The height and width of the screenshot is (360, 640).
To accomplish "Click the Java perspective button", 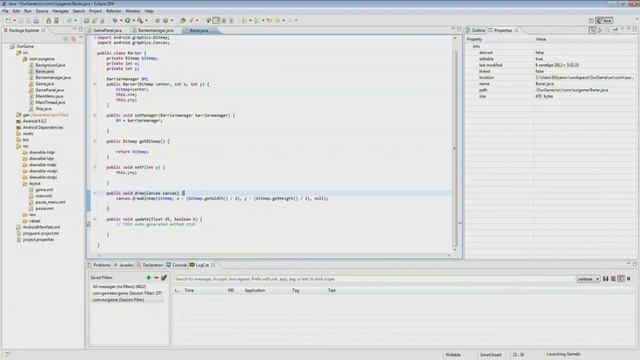I will point(604,20).
